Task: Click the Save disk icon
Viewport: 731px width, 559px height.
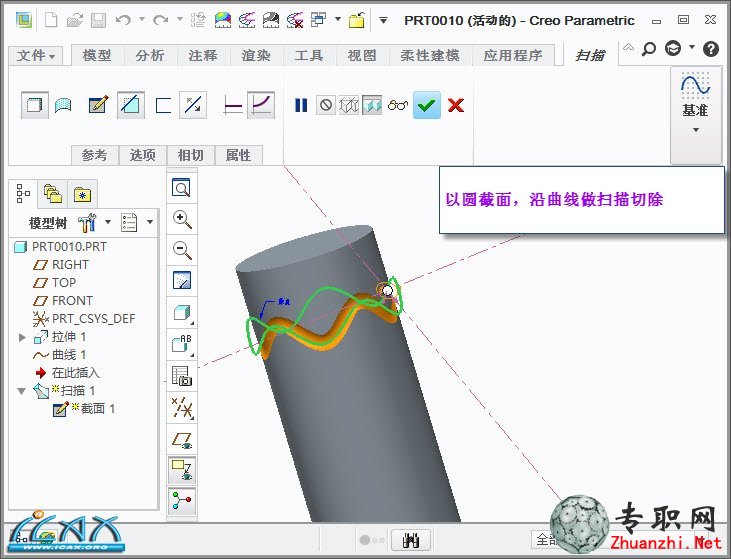Action: [x=98, y=20]
